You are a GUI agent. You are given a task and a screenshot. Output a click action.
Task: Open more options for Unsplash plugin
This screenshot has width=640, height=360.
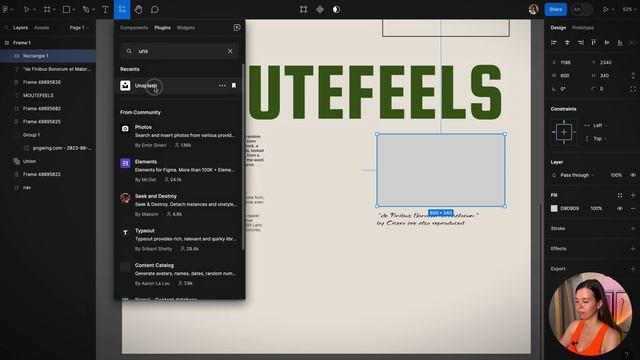pyautogui.click(x=222, y=86)
